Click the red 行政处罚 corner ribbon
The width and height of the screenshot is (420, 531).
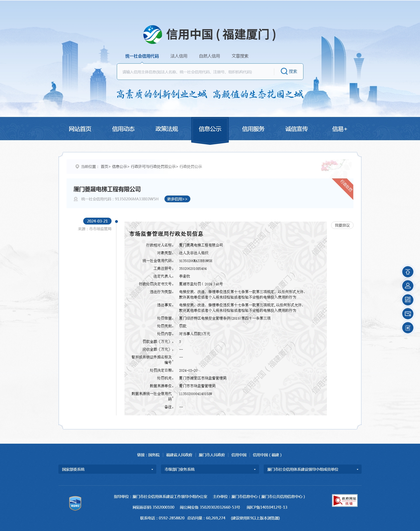(x=344, y=187)
